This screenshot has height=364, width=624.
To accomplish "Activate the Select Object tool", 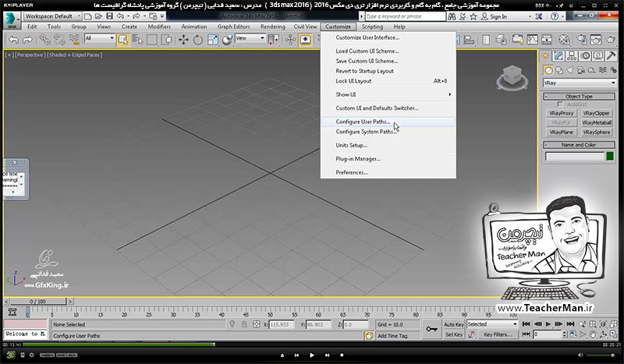I will (x=123, y=40).
